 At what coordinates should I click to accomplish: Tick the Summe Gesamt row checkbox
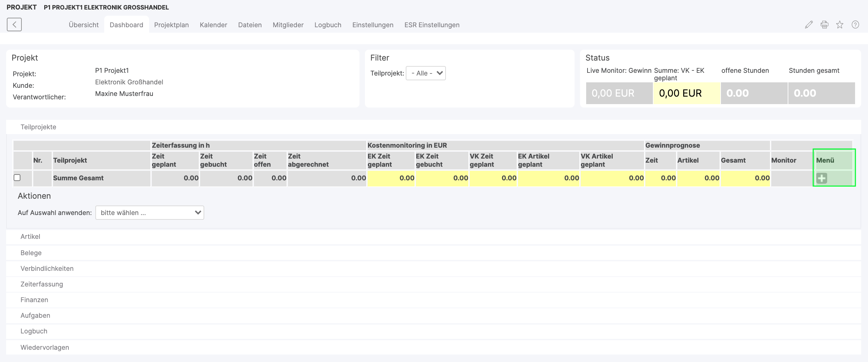pos(17,178)
